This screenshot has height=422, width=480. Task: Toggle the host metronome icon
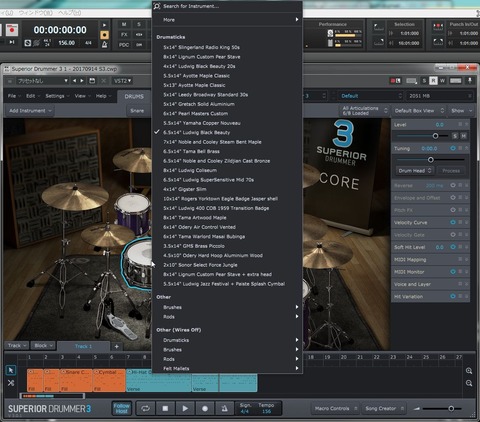[x=105, y=44]
